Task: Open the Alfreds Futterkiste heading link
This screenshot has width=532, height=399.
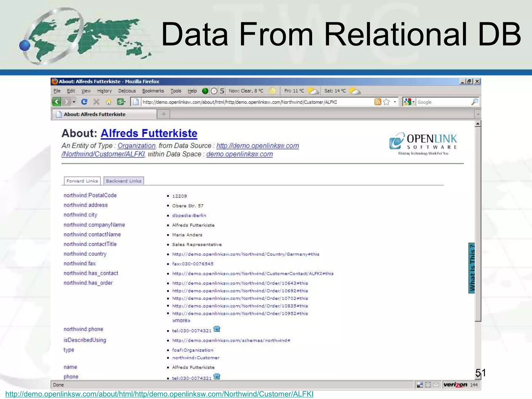Action: click(149, 133)
